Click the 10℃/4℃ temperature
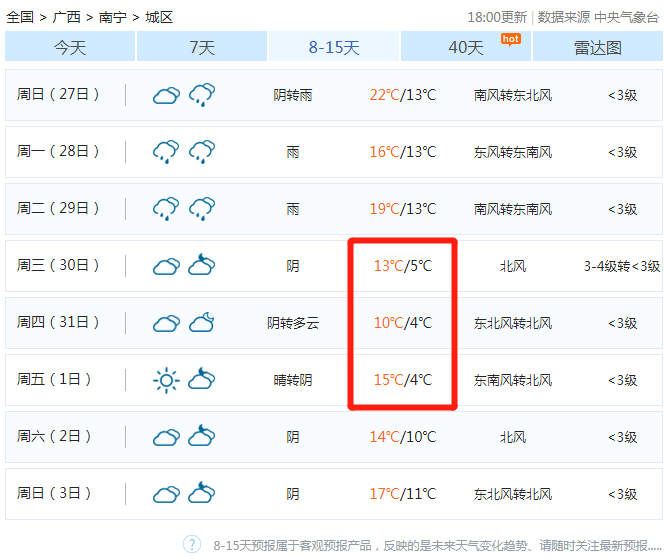This screenshot has width=664, height=559. tap(403, 323)
